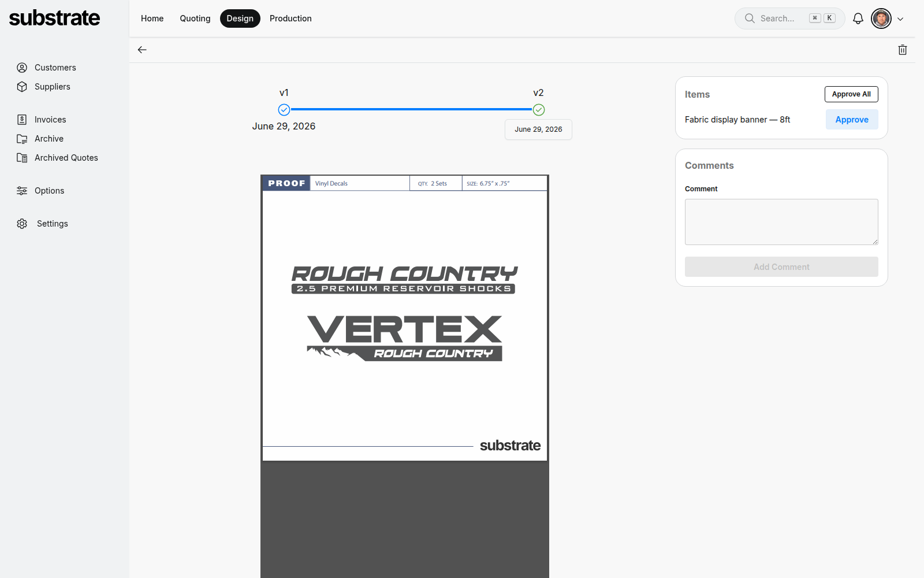Viewport: 924px width, 578px height.
Task: Click the Options sliders icon
Action: [x=22, y=191]
